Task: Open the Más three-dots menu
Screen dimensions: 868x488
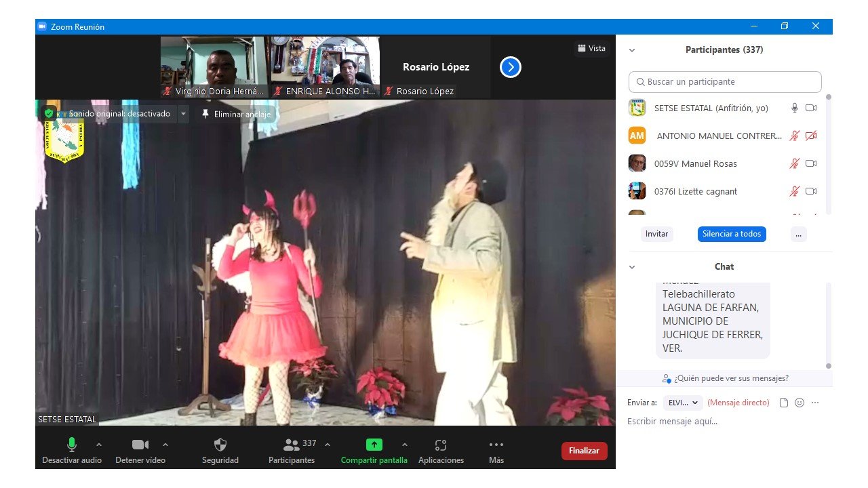Action: (496, 445)
